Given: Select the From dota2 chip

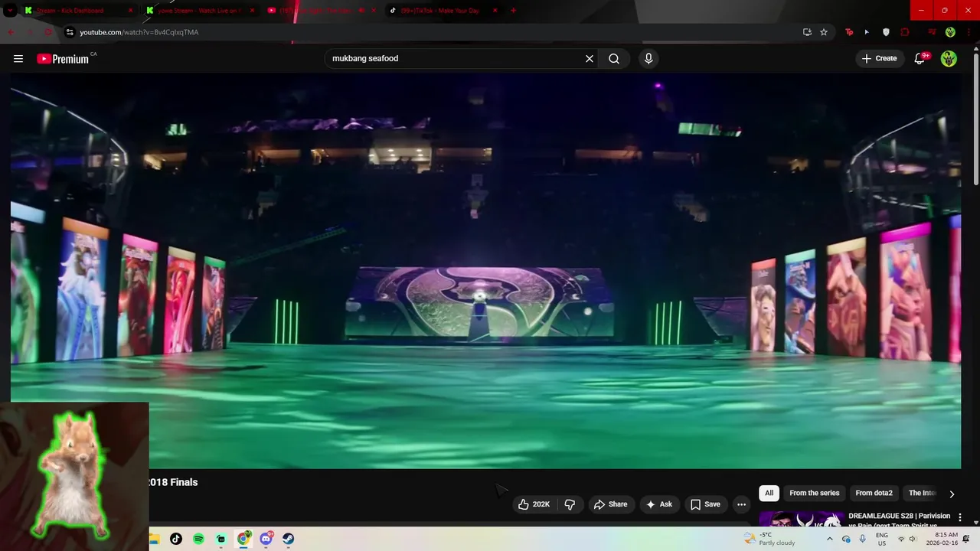Looking at the screenshot, I should pyautogui.click(x=874, y=493).
